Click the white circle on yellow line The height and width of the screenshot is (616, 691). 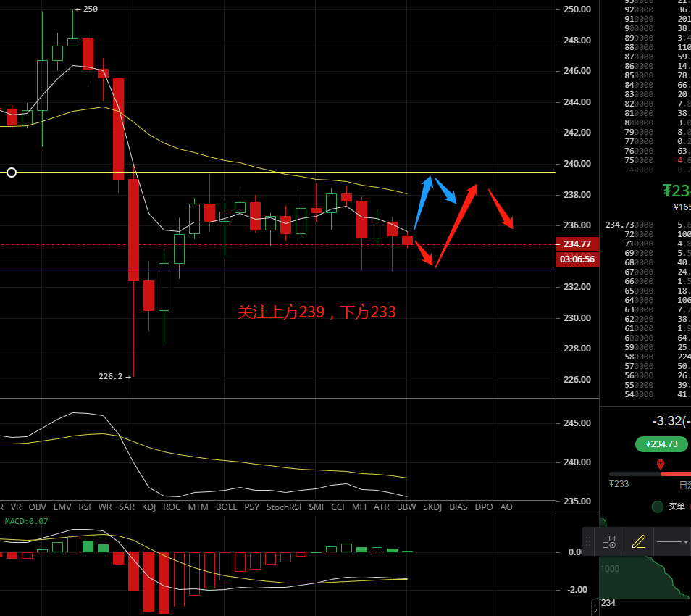12,172
